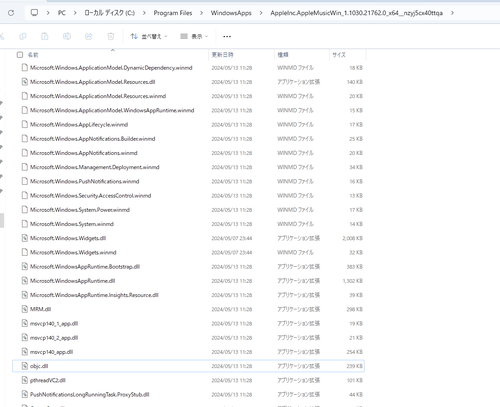Select Microsoft.Windows.System.Power.winmd file
Screen dimensions: 500x407
pos(80,210)
